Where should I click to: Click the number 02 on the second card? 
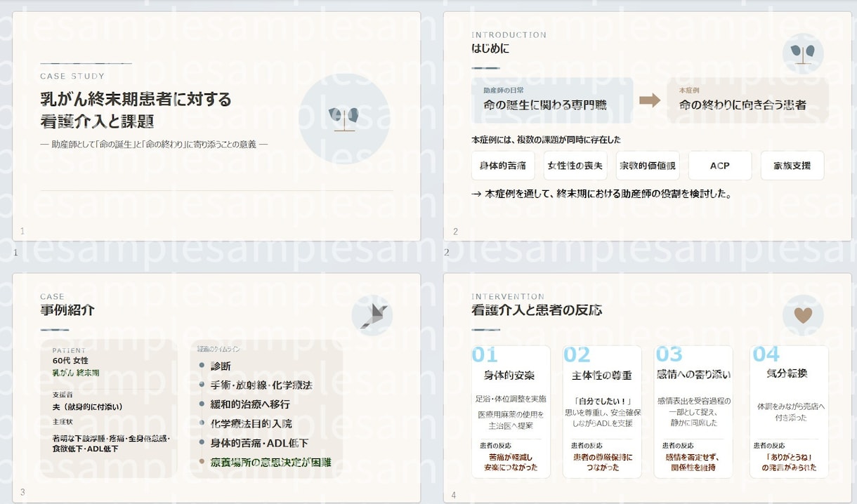click(577, 354)
